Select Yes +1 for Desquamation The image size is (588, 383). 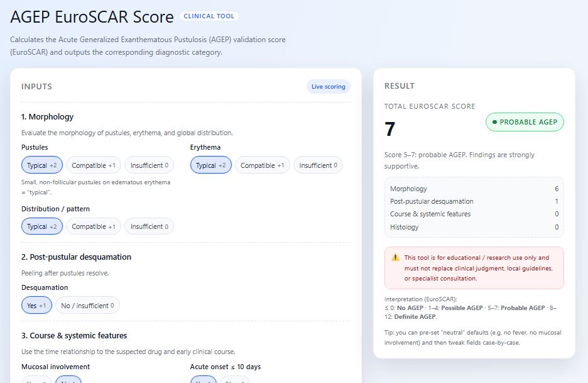(37, 306)
